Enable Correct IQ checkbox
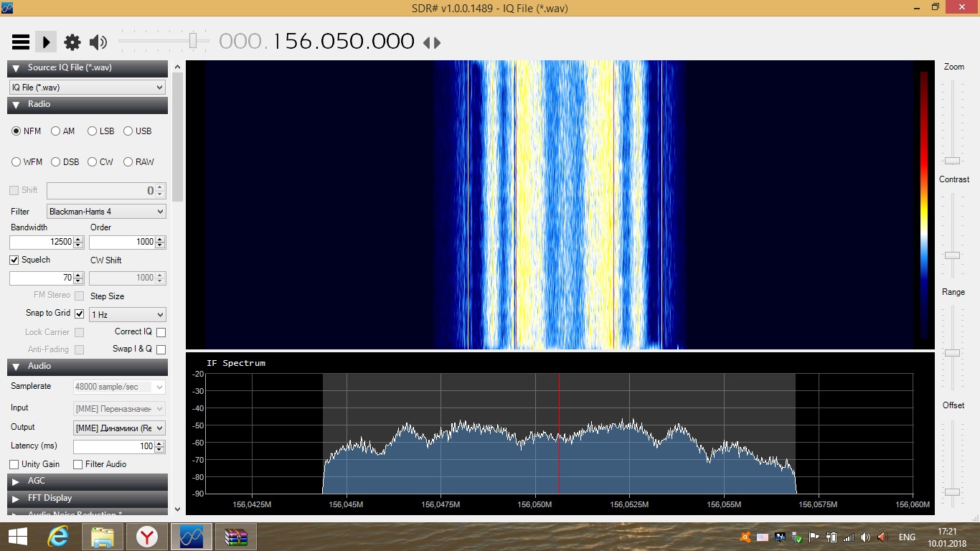This screenshot has height=551, width=980. 161,332
